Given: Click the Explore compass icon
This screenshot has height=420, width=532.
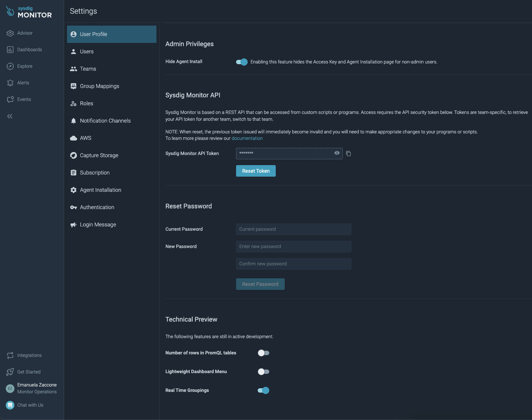Looking at the screenshot, I should point(10,66).
